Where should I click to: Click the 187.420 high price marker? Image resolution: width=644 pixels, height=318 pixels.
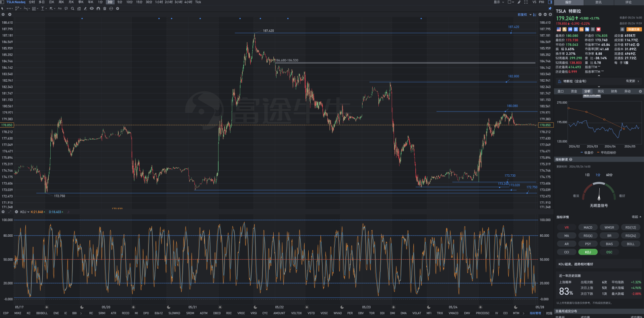[268, 31]
